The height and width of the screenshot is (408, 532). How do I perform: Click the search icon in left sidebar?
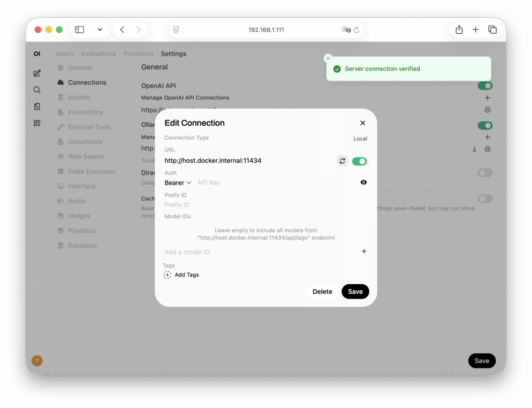[x=37, y=90]
